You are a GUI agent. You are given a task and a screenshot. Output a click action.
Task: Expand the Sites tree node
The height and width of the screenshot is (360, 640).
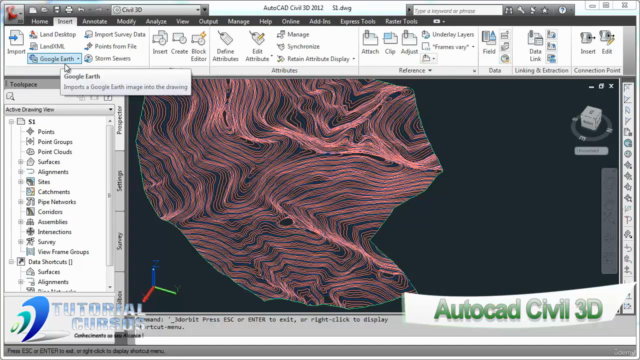[x=21, y=182]
